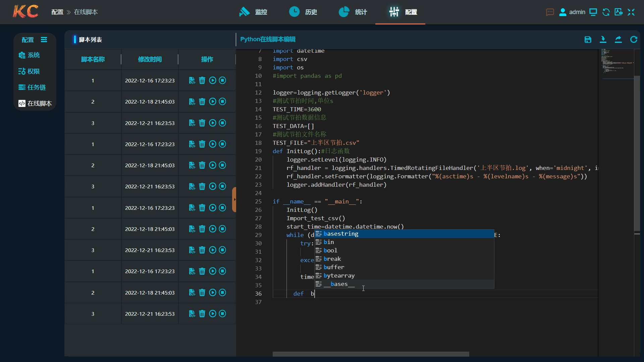Screen dimensions: 644x362
Task: Click the KC logo
Action: tap(25, 12)
